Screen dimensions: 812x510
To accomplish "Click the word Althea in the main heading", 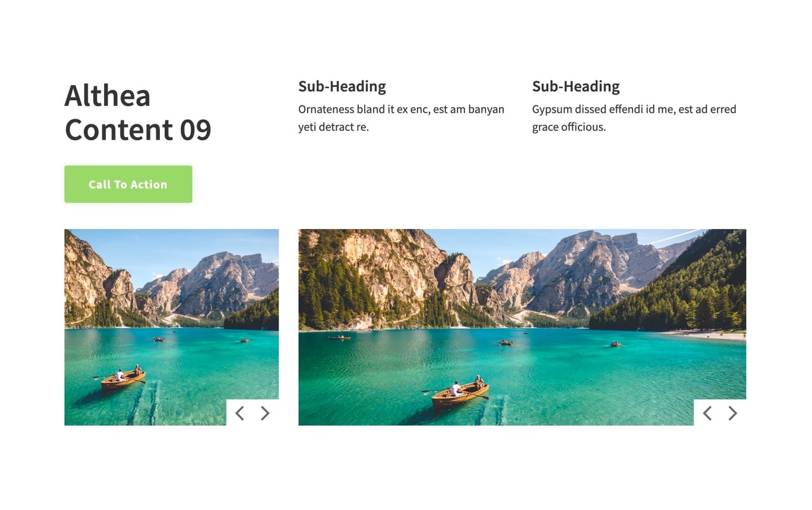I will click(x=108, y=96).
